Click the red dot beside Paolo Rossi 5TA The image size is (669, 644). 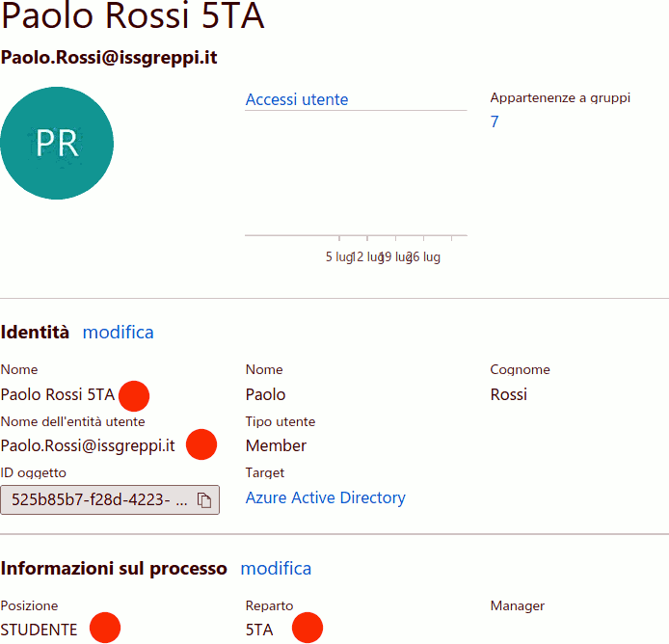134,395
